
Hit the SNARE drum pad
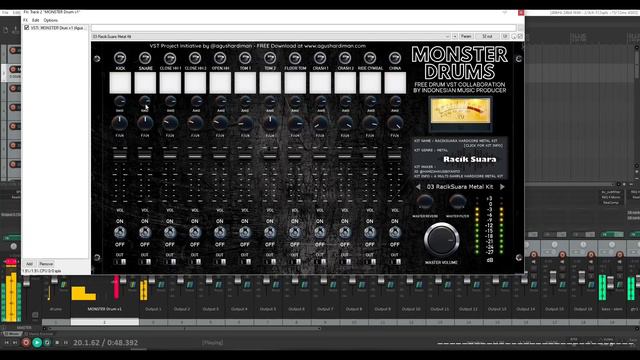tap(145, 83)
